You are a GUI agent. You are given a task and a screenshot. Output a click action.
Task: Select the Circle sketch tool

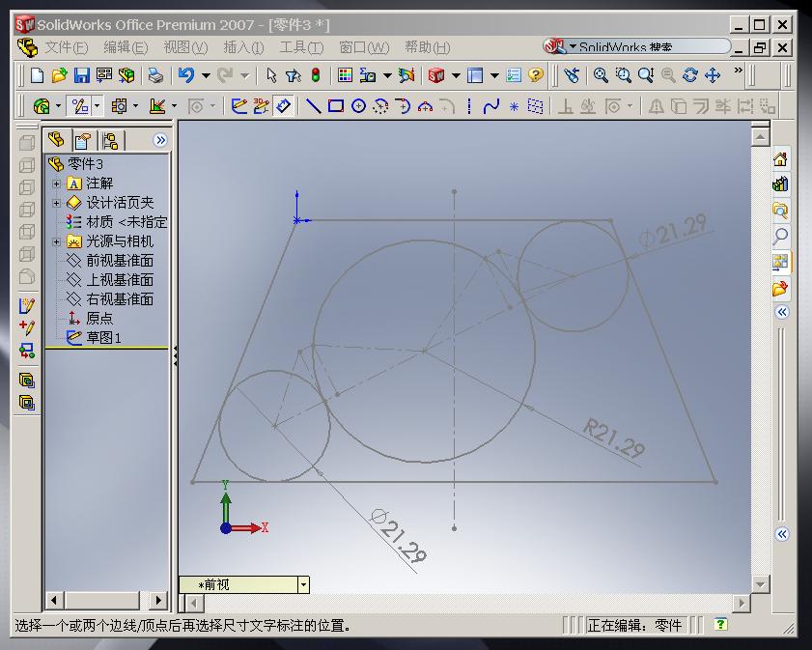point(358,106)
